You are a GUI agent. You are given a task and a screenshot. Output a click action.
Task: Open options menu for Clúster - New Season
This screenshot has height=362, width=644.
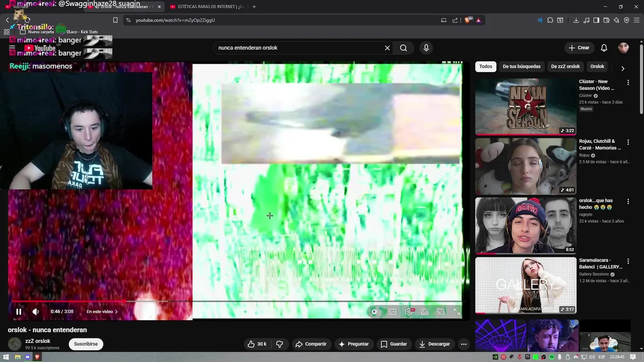pos(628,82)
